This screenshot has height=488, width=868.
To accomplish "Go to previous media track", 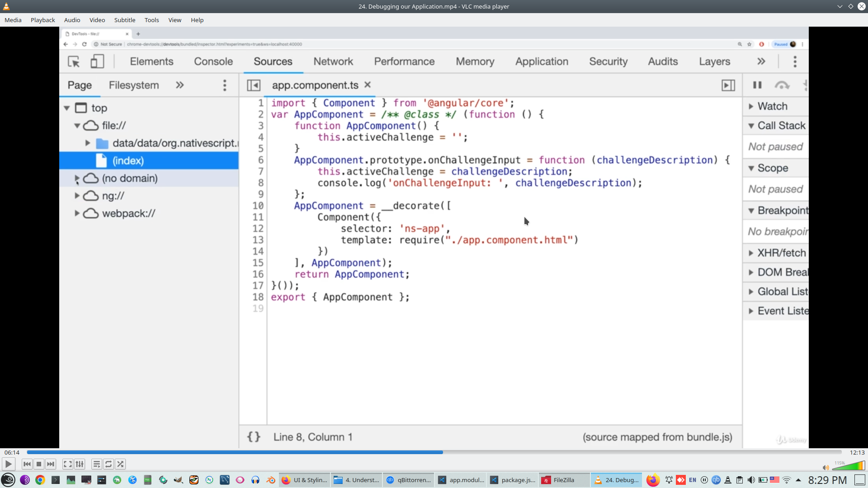I will tap(27, 464).
